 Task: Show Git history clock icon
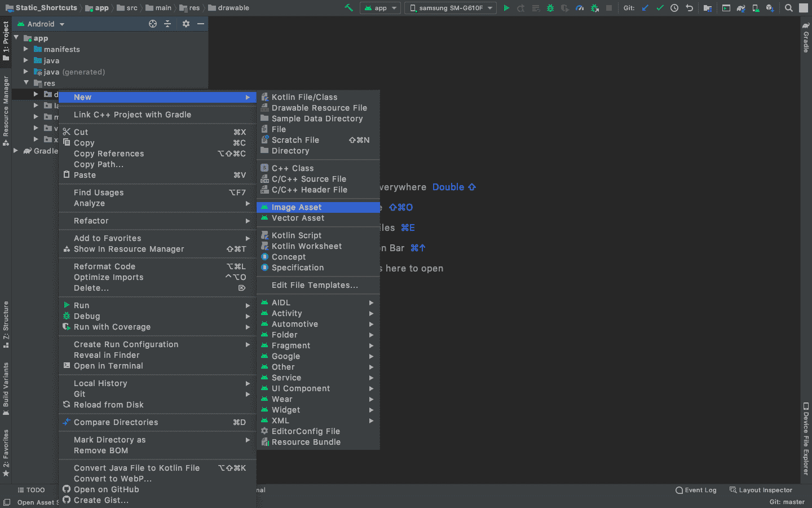pos(674,8)
